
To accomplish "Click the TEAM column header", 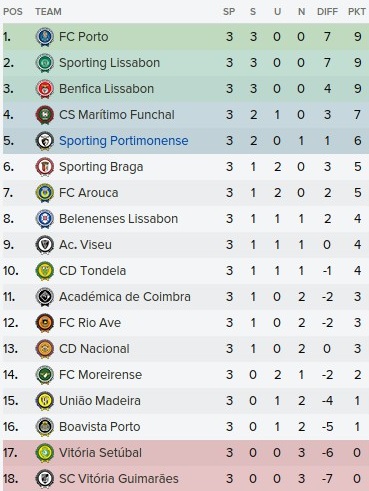I will pyautogui.click(x=48, y=12).
